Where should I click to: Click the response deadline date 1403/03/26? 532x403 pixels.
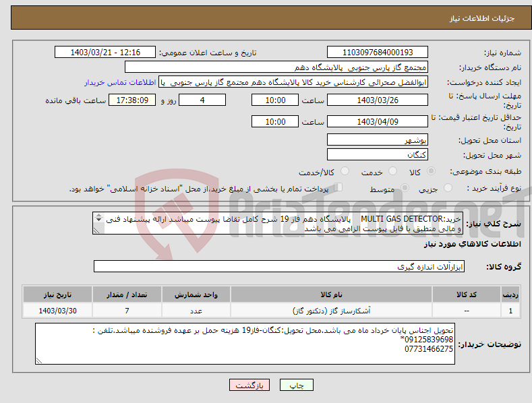(x=378, y=100)
